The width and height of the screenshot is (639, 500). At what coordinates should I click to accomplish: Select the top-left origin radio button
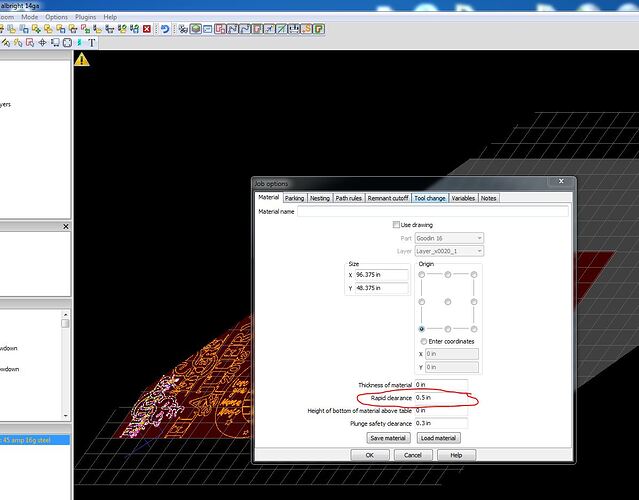[x=422, y=275]
